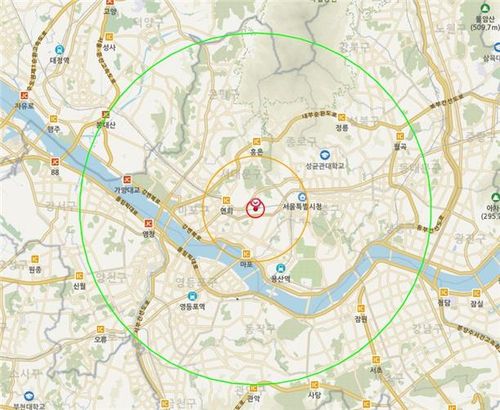Select the 정릉 IC interchange icon
The height and width of the screenshot is (410, 500).
coord(341,117)
